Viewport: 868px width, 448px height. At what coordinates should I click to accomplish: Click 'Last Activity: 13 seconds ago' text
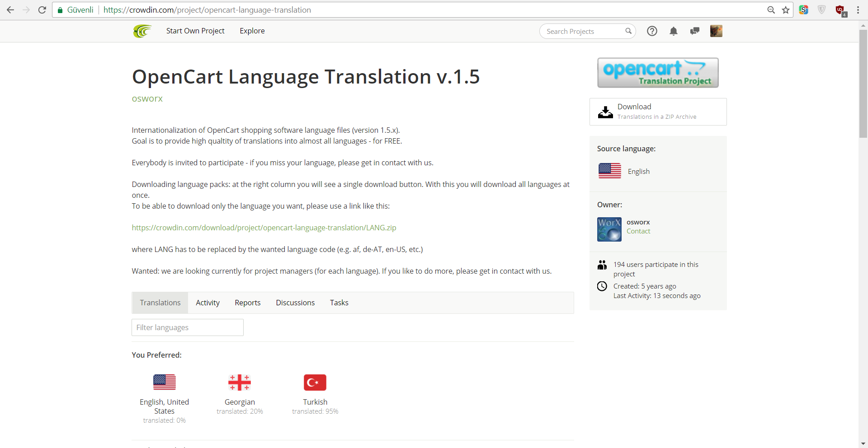657,296
